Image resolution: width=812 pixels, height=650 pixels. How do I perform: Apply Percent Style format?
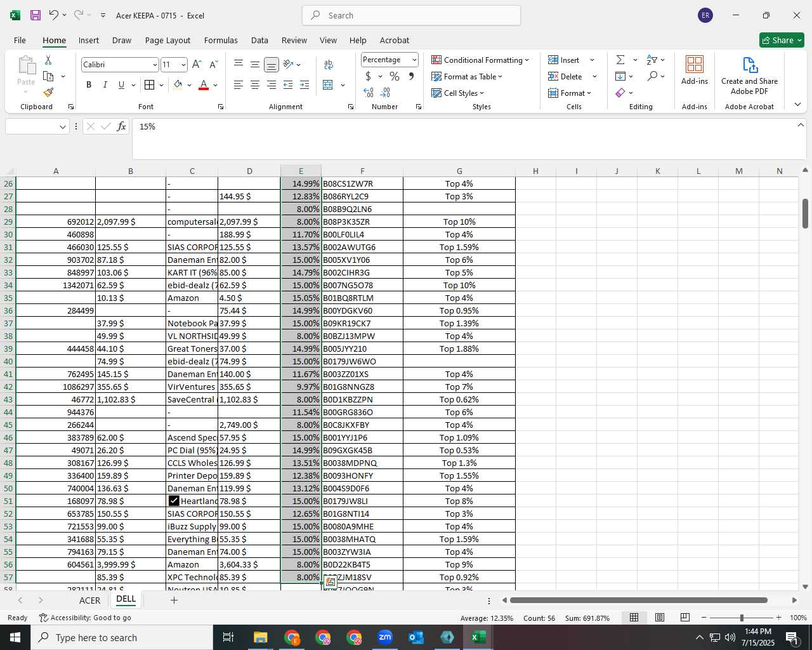[x=395, y=76]
